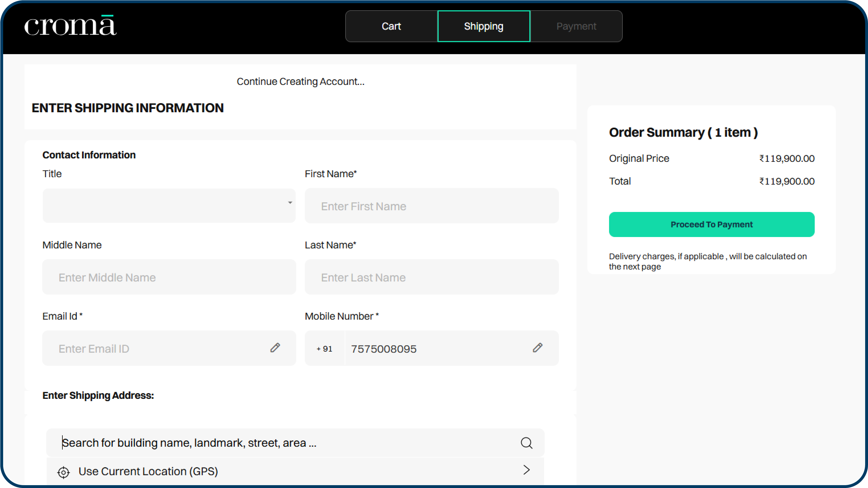868x488 pixels.
Task: Click Continue Creating Account link
Action: click(301, 81)
